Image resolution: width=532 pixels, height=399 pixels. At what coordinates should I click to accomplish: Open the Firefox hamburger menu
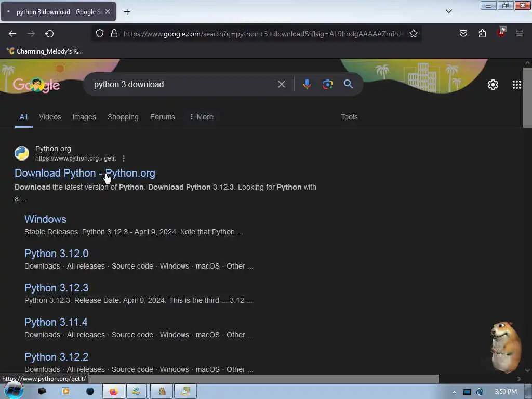click(520, 33)
